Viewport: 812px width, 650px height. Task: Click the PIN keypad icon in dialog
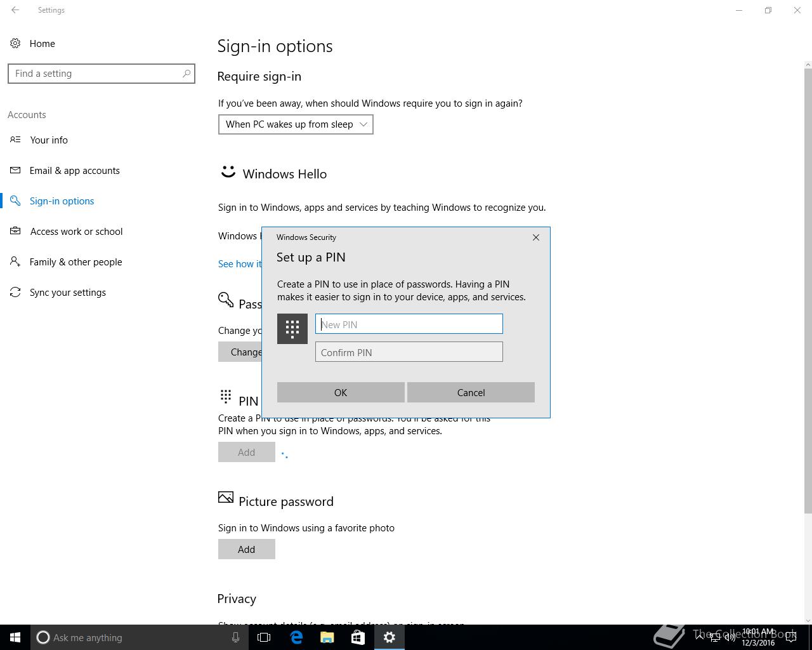tap(292, 329)
